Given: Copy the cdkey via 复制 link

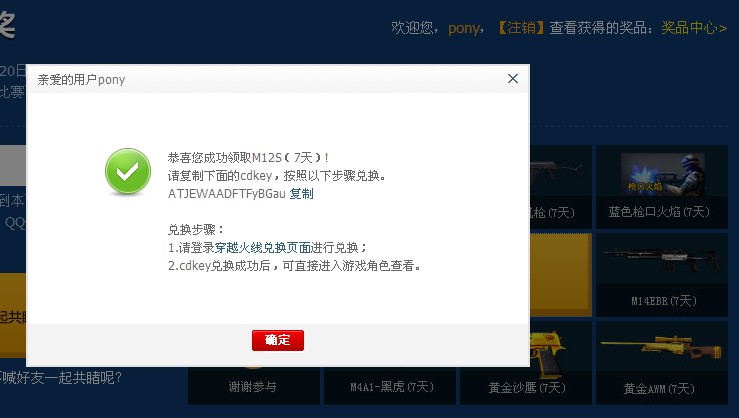Looking at the screenshot, I should click(x=301, y=194).
